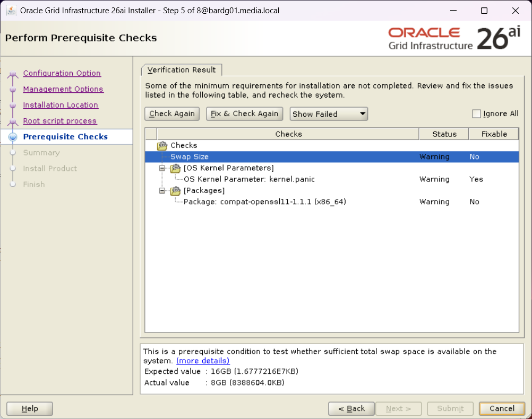
Task: Click the Checks root tree label
Action: point(184,145)
